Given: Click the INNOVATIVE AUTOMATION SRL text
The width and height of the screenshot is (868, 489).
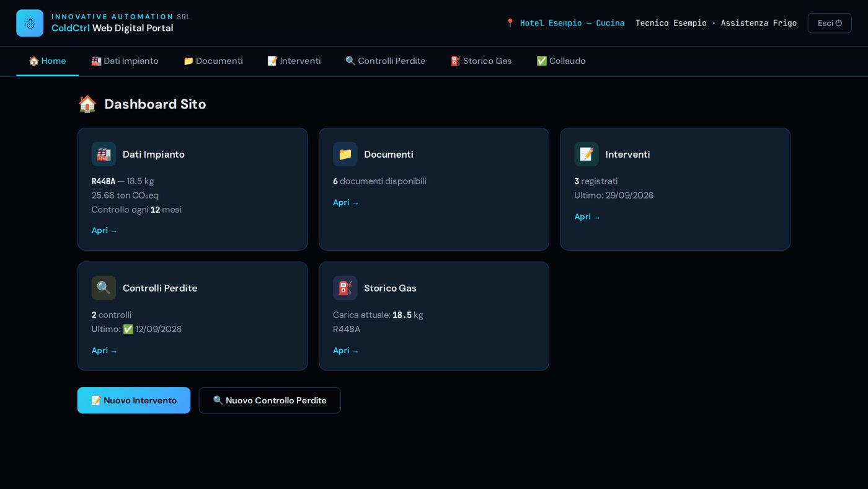Looking at the screenshot, I should point(121,17).
